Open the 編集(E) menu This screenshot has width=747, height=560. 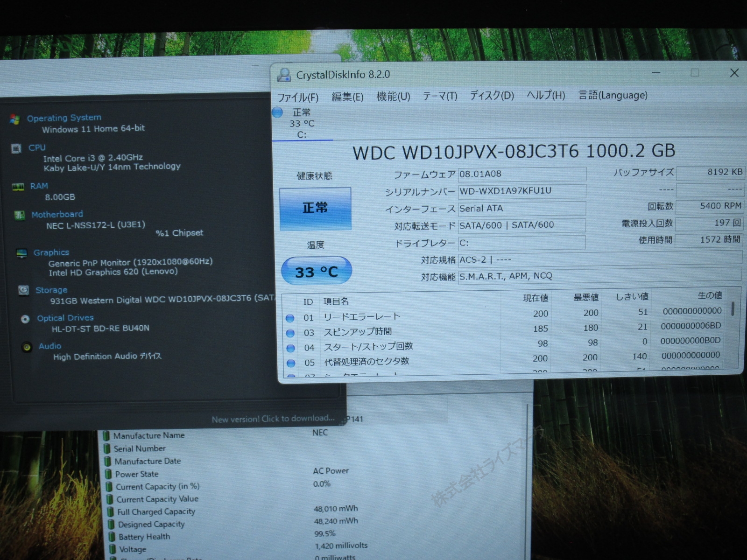point(347,97)
